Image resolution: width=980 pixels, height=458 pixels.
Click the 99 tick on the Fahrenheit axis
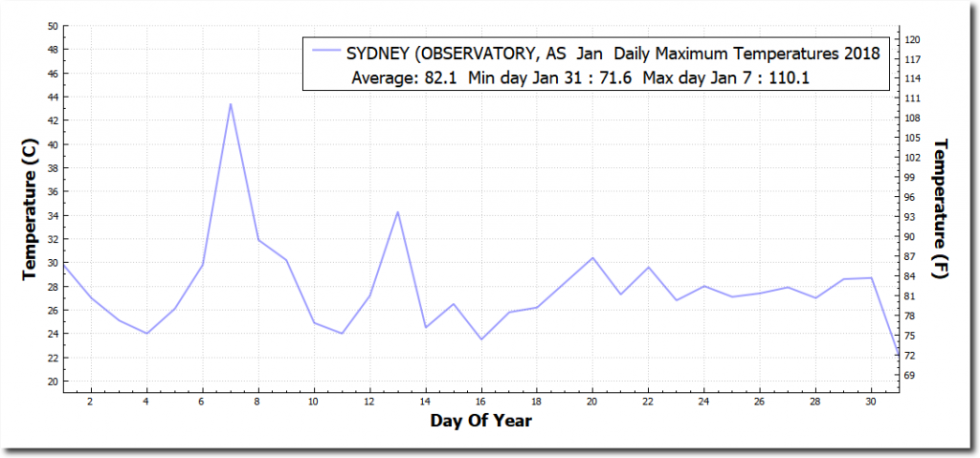click(x=910, y=178)
